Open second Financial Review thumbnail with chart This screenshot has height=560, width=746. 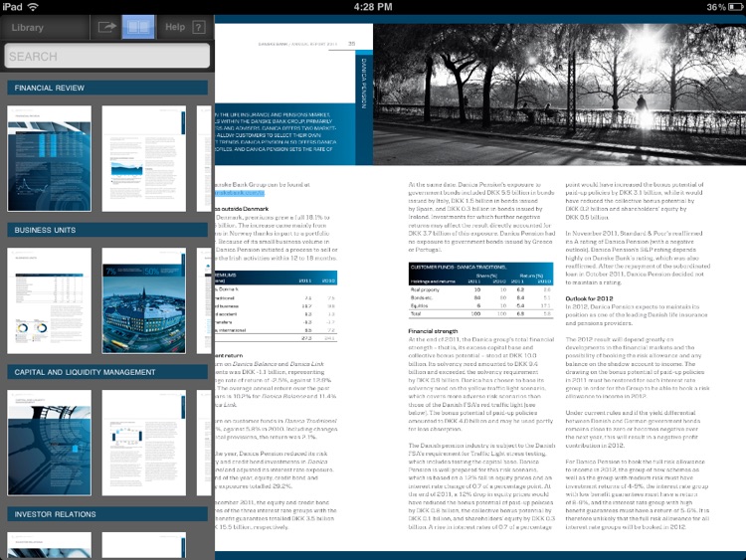tap(143, 158)
